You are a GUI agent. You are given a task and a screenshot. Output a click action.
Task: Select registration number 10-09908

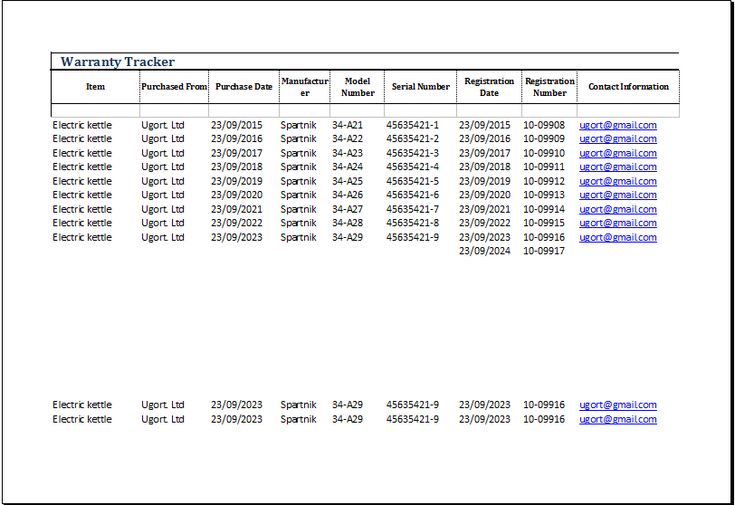pos(544,125)
